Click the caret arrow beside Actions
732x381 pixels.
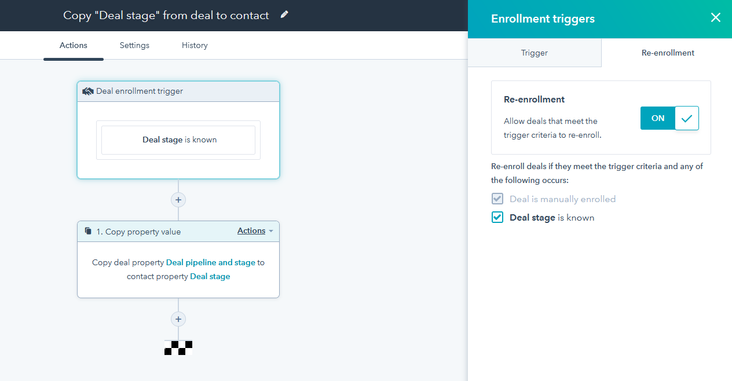pyautogui.click(x=271, y=231)
